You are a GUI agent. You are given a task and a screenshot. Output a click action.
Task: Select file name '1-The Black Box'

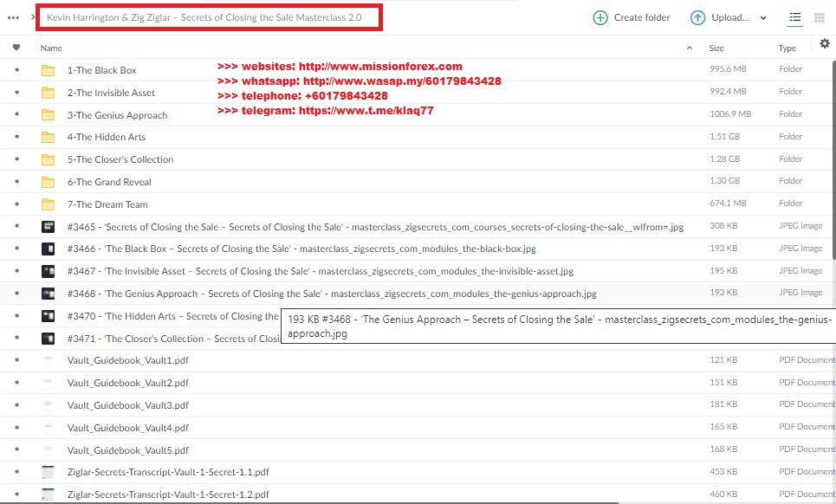tap(102, 70)
